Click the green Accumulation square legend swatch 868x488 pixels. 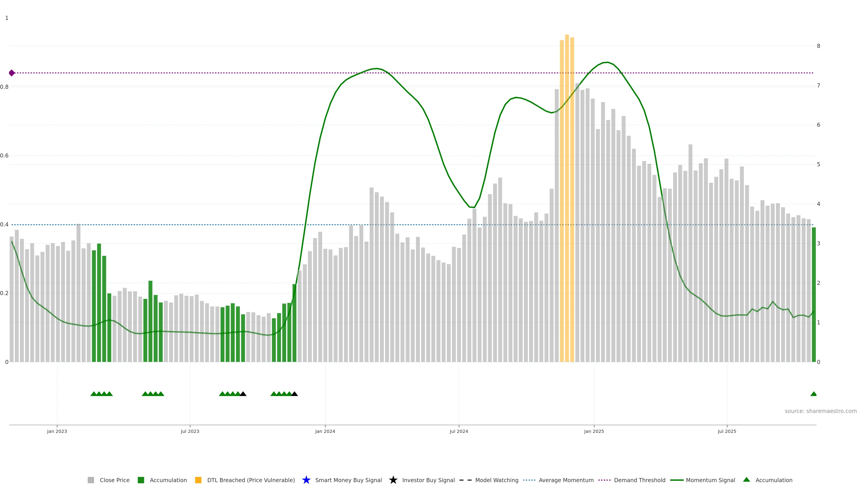(141, 480)
